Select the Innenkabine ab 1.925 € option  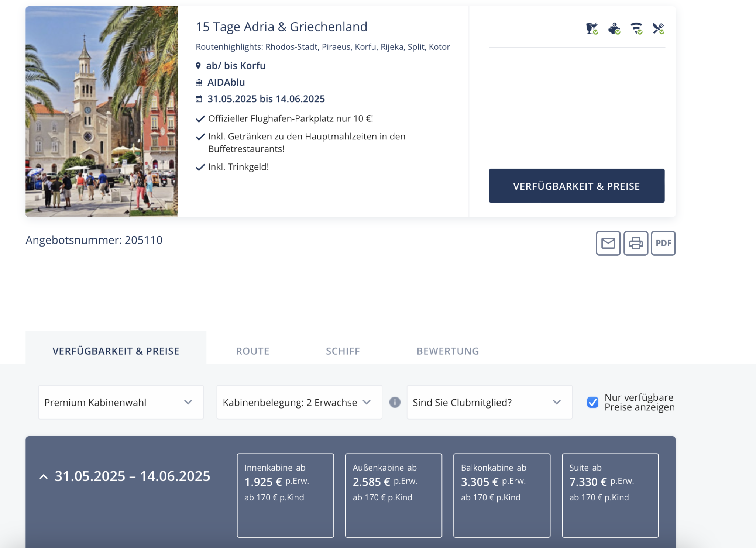coord(285,495)
